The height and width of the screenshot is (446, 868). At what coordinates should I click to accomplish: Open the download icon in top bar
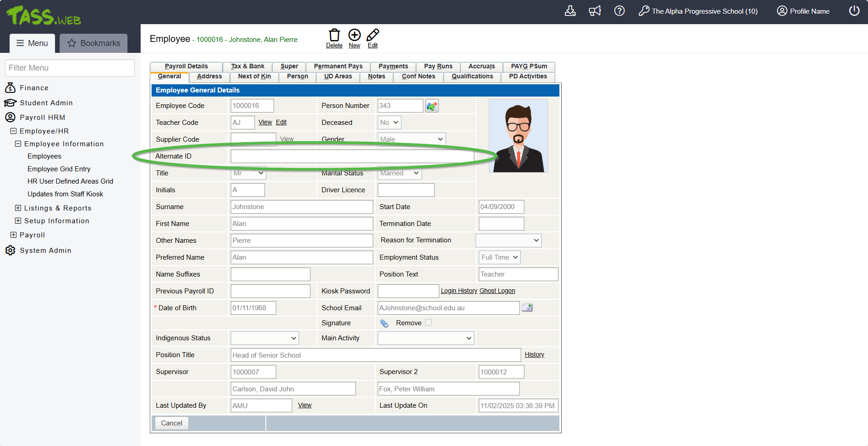[570, 11]
